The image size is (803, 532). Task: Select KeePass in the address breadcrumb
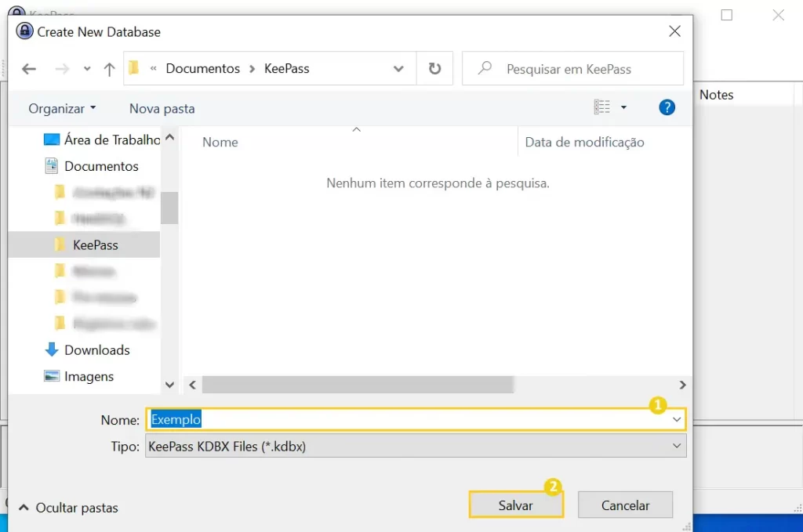click(287, 68)
